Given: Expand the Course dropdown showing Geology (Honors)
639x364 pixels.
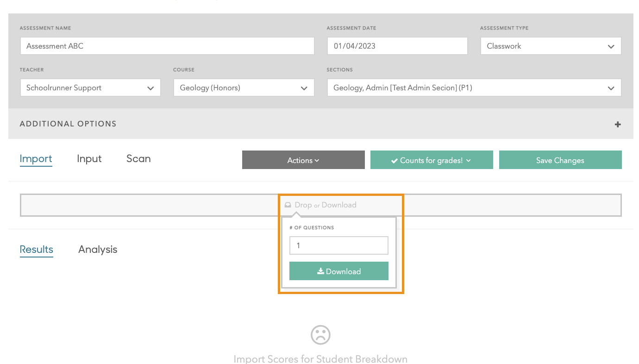Looking at the screenshot, I should [244, 88].
